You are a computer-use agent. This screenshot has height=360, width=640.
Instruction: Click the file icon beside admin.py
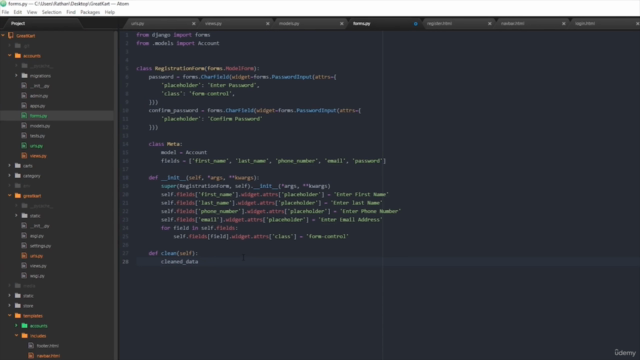[x=24, y=96]
